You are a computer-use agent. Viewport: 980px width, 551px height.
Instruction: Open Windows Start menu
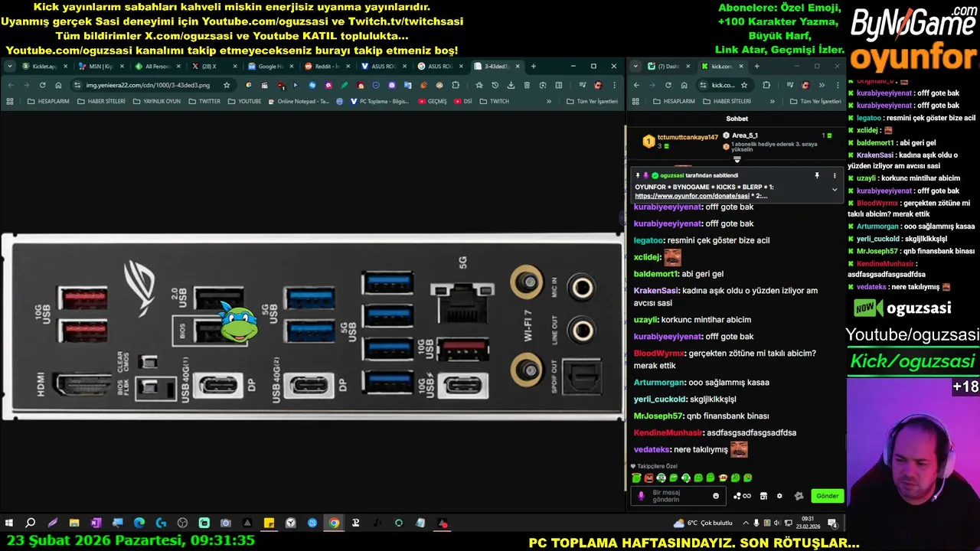pyautogui.click(x=9, y=523)
